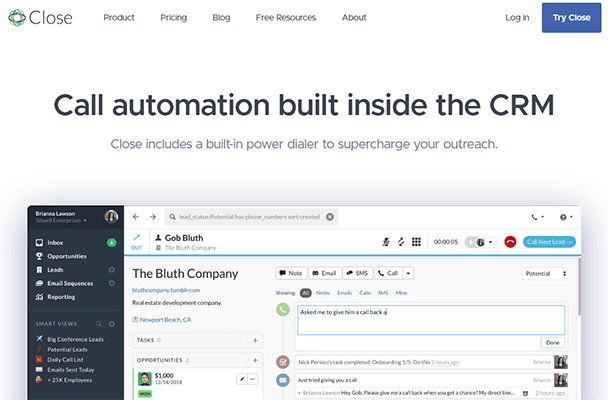The width and height of the screenshot is (608, 400).
Task: Go forward with the right arrow
Action: pos(153,217)
